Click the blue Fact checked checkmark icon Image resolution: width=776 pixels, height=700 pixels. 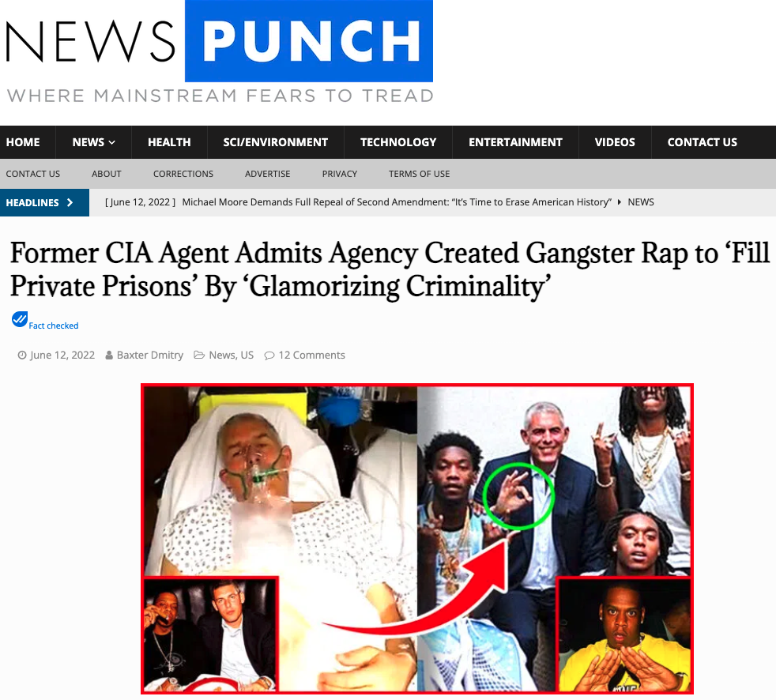[x=20, y=319]
